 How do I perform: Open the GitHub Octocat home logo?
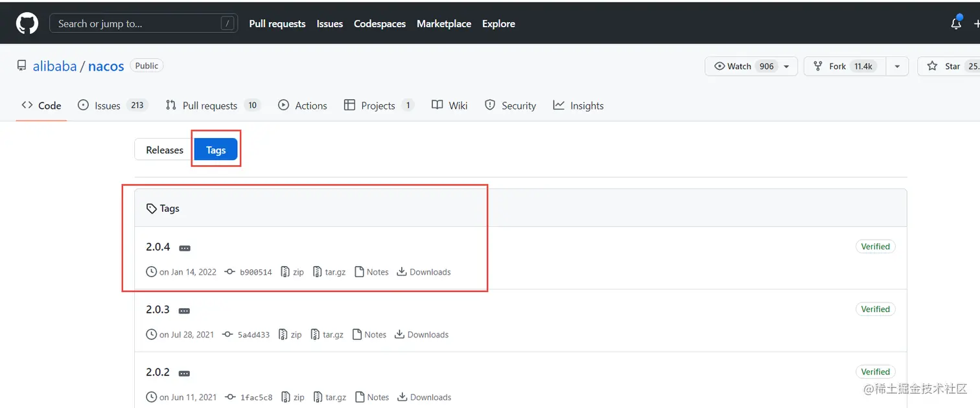pos(27,23)
